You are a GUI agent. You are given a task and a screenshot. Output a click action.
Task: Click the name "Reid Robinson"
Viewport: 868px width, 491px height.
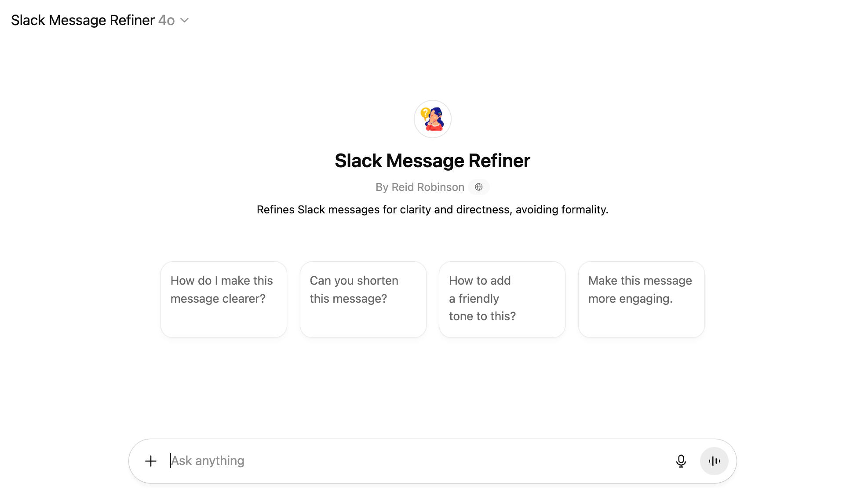428,187
